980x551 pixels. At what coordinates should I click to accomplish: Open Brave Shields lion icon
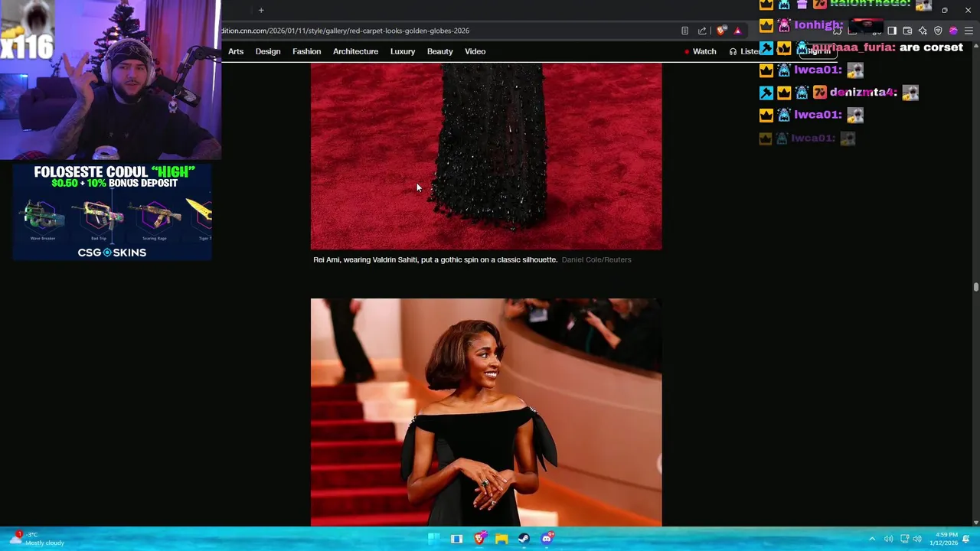pos(721,31)
